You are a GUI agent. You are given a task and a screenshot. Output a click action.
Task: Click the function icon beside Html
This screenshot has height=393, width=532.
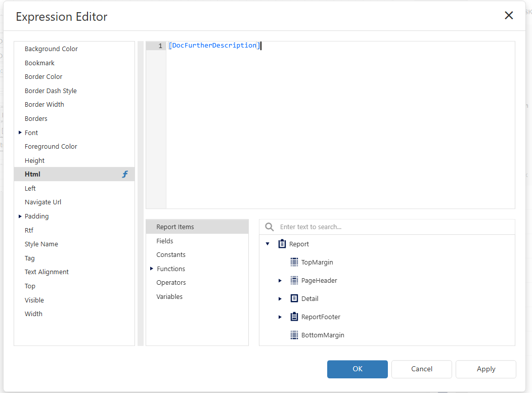[125, 174]
